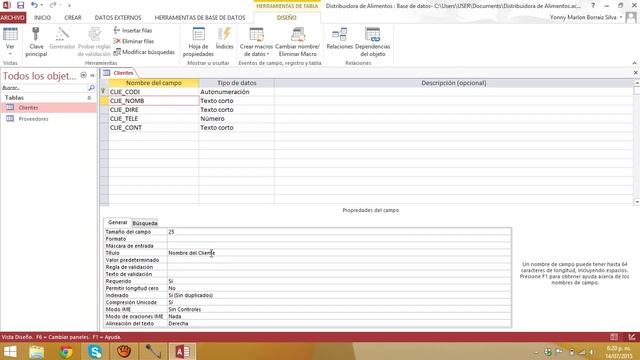Expand Crear macros de datos menu
Viewport: 640px width, 360px height.
(256, 42)
